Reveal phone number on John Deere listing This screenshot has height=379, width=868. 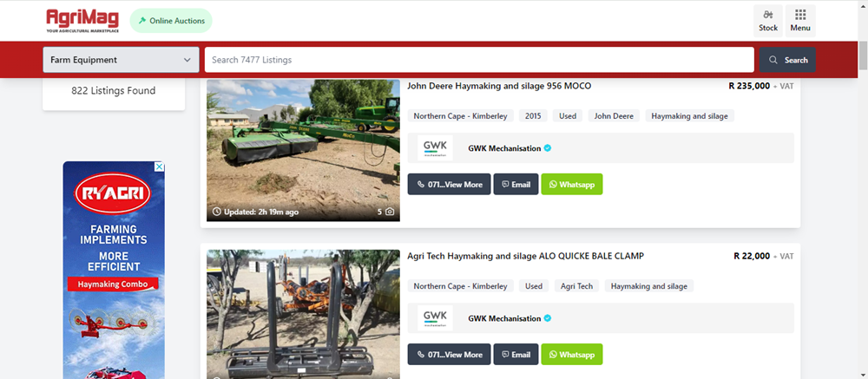coord(449,184)
